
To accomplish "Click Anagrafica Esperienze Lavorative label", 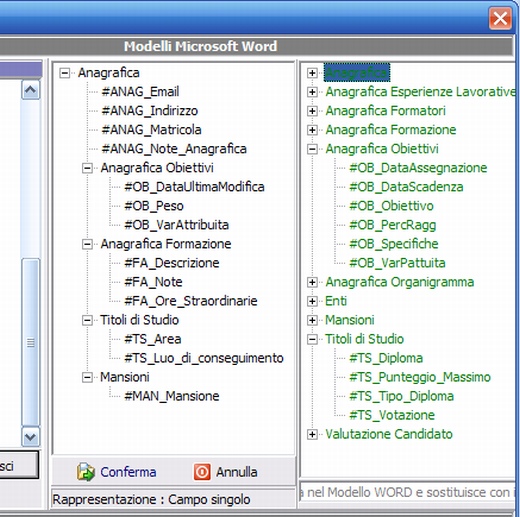I will [421, 92].
